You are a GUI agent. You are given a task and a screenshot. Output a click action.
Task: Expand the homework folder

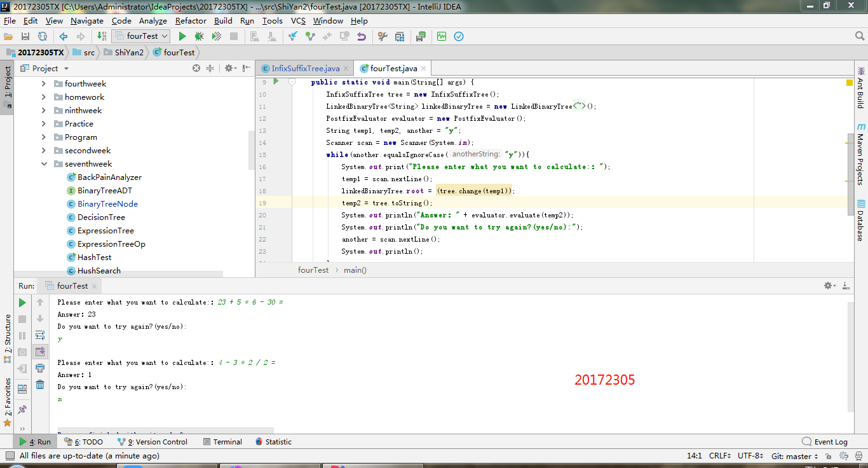pos(44,97)
